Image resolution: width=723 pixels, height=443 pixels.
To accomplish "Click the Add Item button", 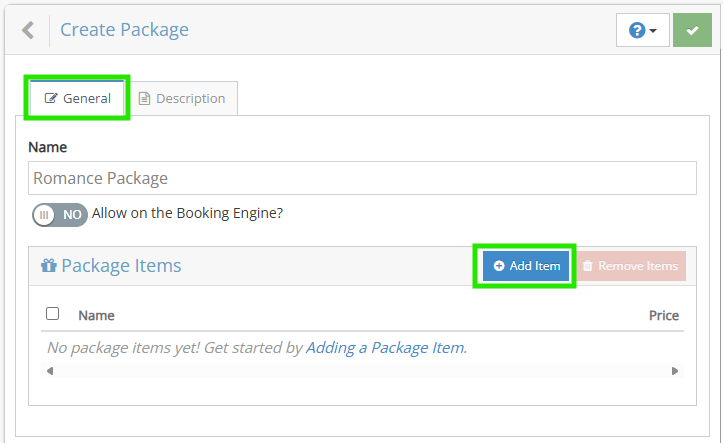I will [x=526, y=266].
